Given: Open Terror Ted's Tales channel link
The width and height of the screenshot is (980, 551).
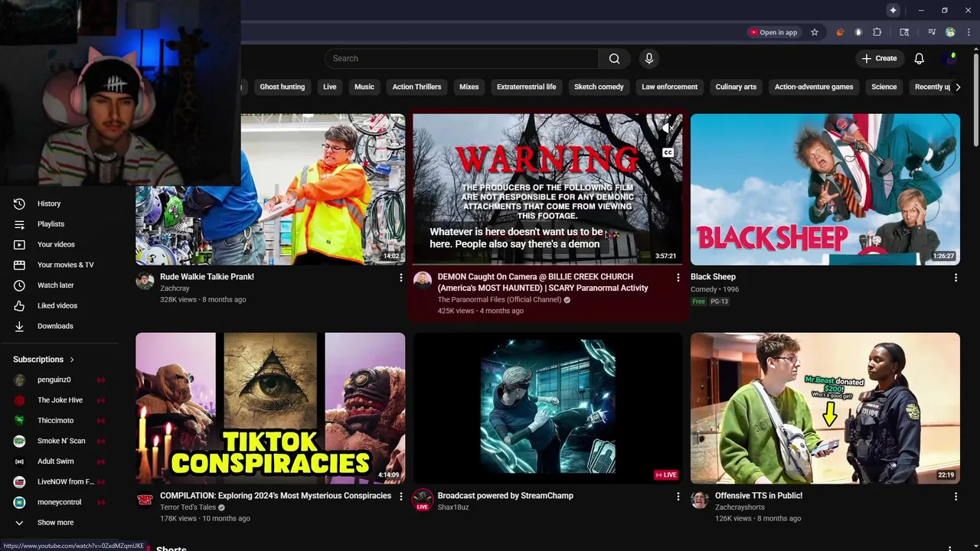Looking at the screenshot, I should point(188,507).
